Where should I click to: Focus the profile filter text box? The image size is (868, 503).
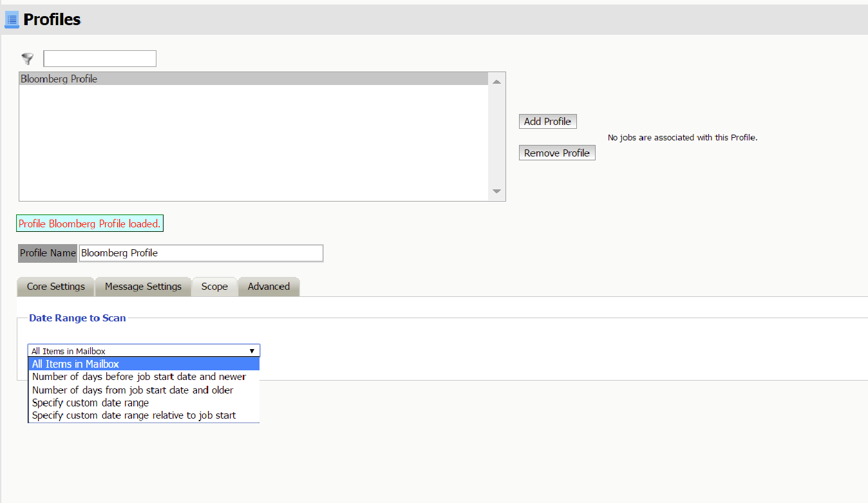(x=100, y=59)
